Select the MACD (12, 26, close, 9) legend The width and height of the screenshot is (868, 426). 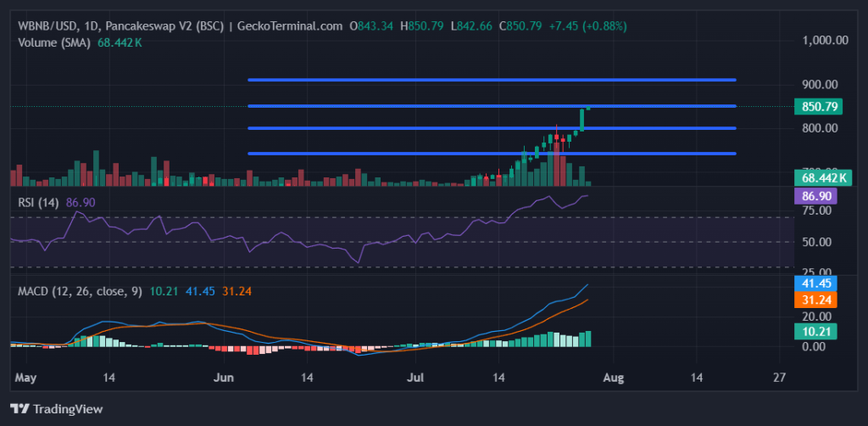[x=79, y=291]
